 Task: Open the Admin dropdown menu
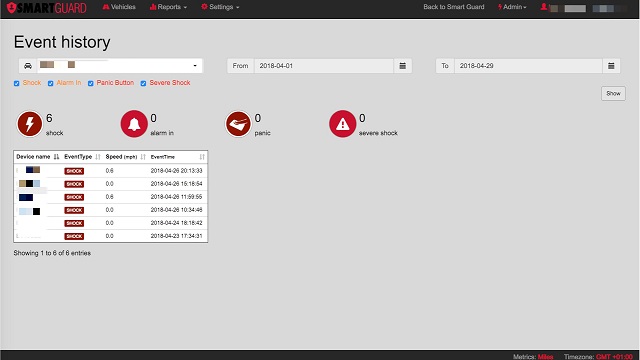pos(512,7)
